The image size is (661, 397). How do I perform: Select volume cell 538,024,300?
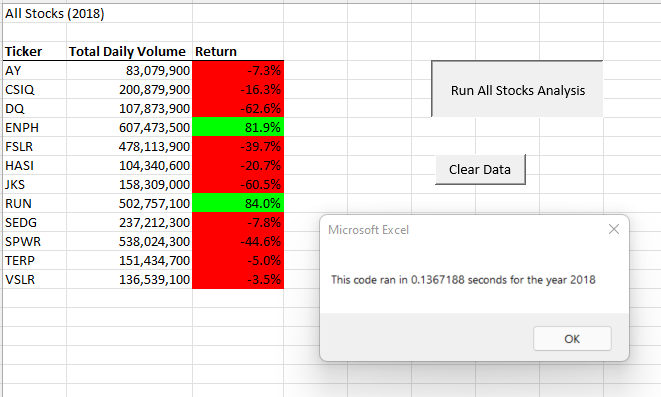pyautogui.click(x=129, y=241)
